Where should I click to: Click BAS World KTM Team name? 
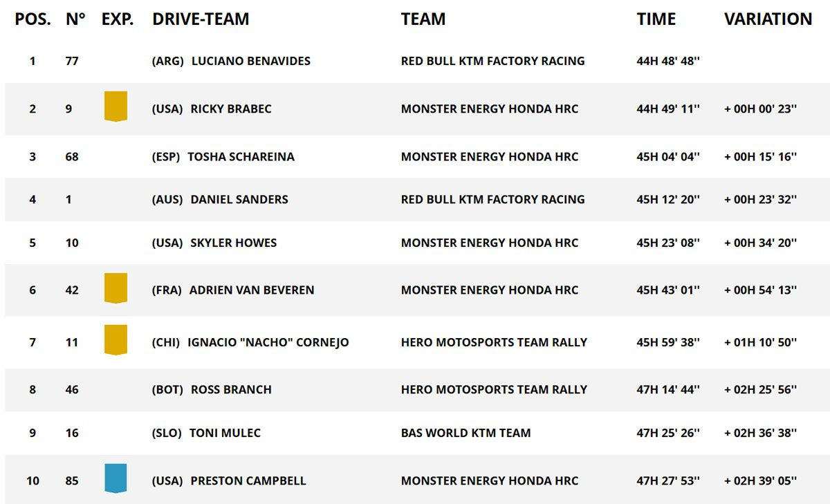pyautogui.click(x=465, y=433)
